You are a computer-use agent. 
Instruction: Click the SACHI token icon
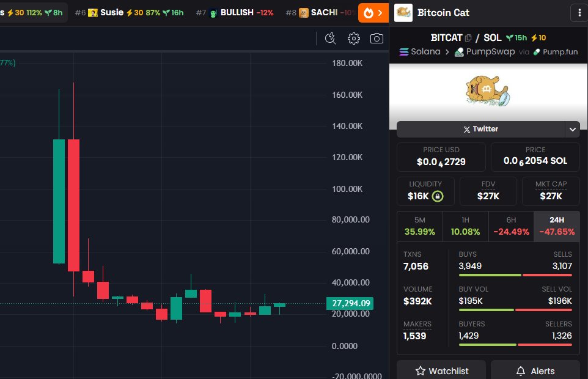tap(304, 13)
